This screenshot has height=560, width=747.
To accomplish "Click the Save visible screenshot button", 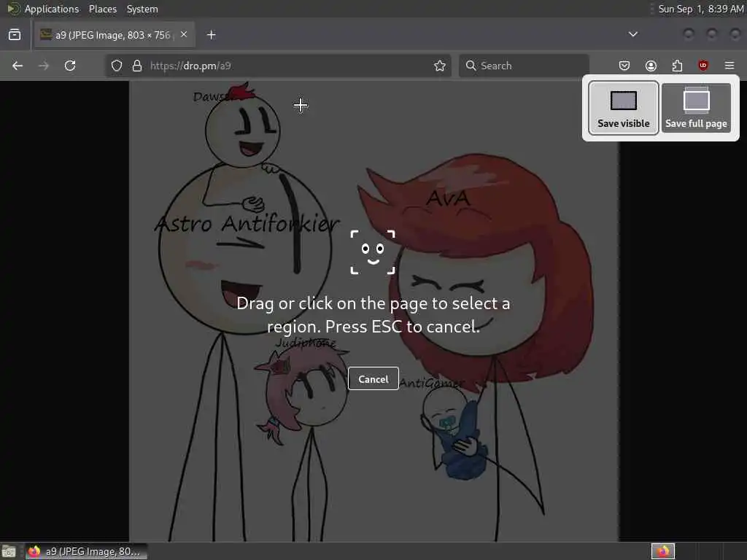I will [623, 108].
